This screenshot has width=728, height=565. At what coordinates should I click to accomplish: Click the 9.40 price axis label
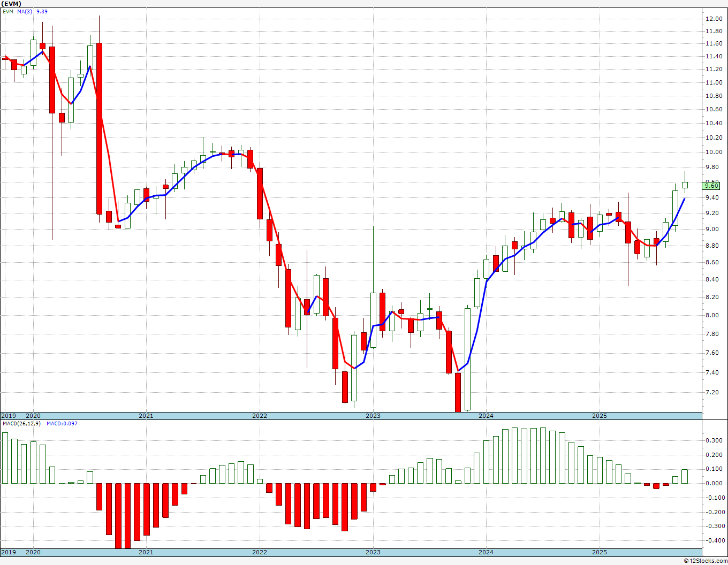tap(713, 197)
